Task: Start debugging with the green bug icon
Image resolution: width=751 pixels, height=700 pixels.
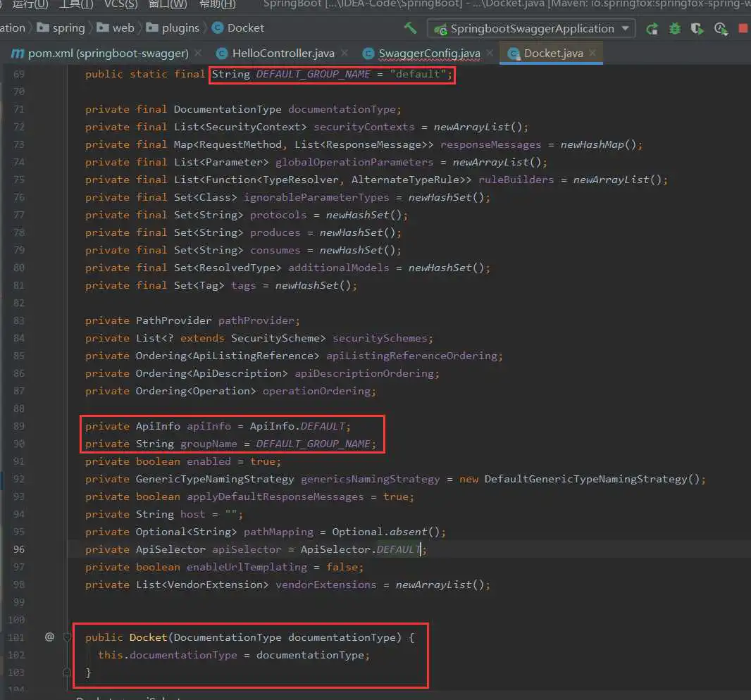Action: point(675,29)
